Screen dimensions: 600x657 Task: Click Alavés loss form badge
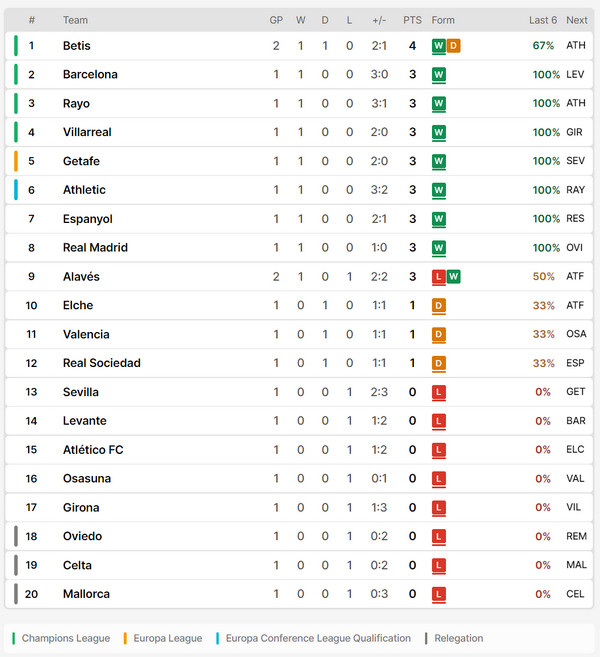[x=439, y=277]
